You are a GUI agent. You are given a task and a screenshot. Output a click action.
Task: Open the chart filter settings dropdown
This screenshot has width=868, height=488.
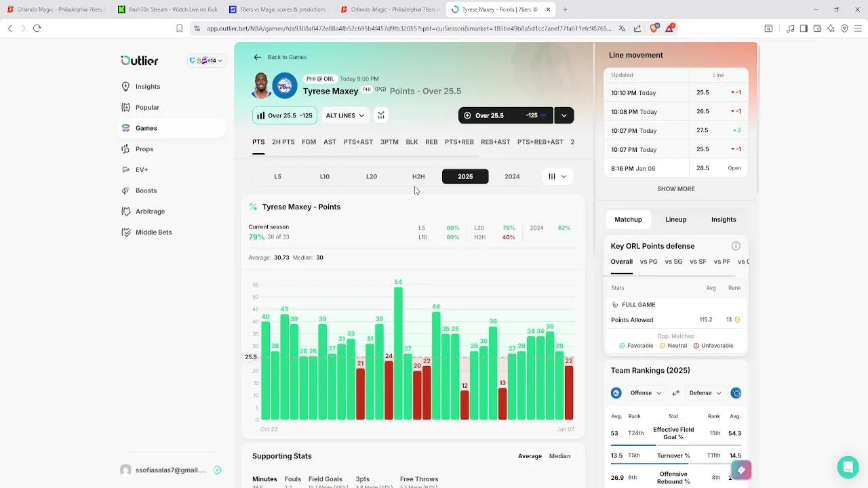click(557, 176)
